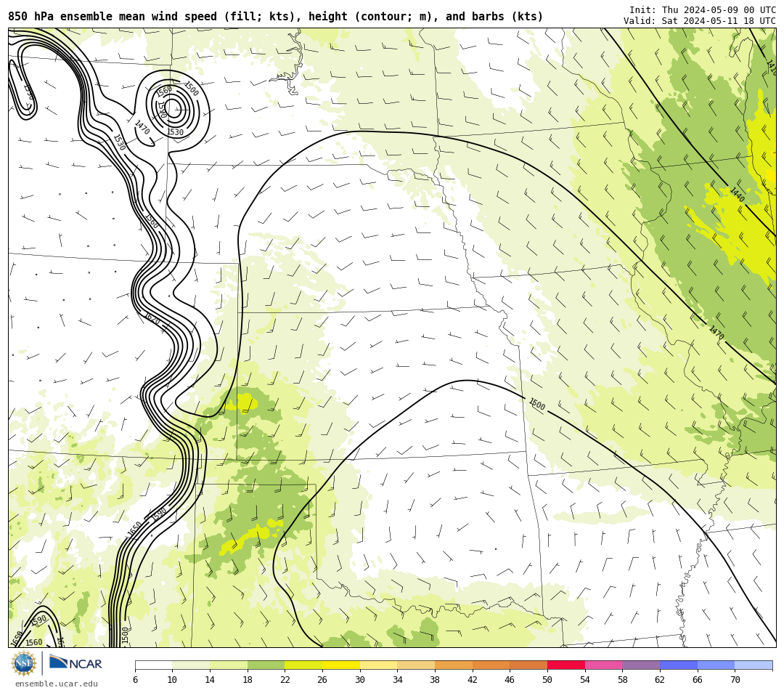This screenshot has height=693, width=784.
Task: Select the purple 58-62 kts color swatch
Action: [x=641, y=665]
